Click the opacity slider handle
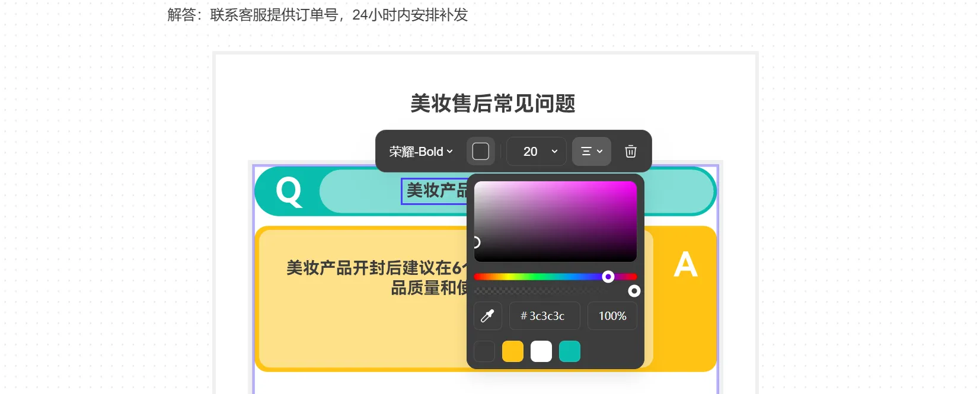 pos(634,291)
